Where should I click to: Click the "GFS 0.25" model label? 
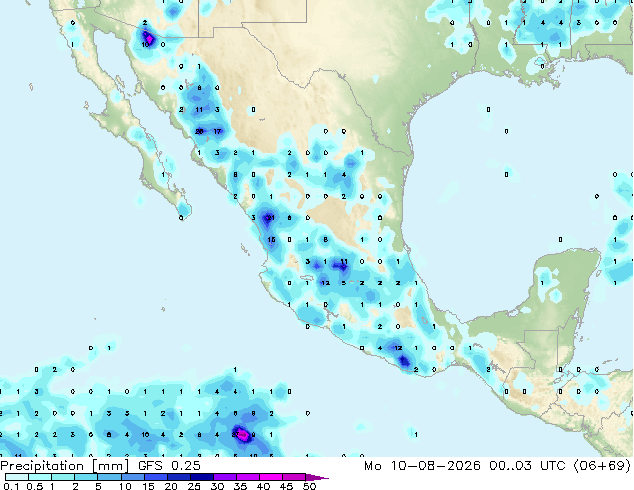(x=169, y=465)
